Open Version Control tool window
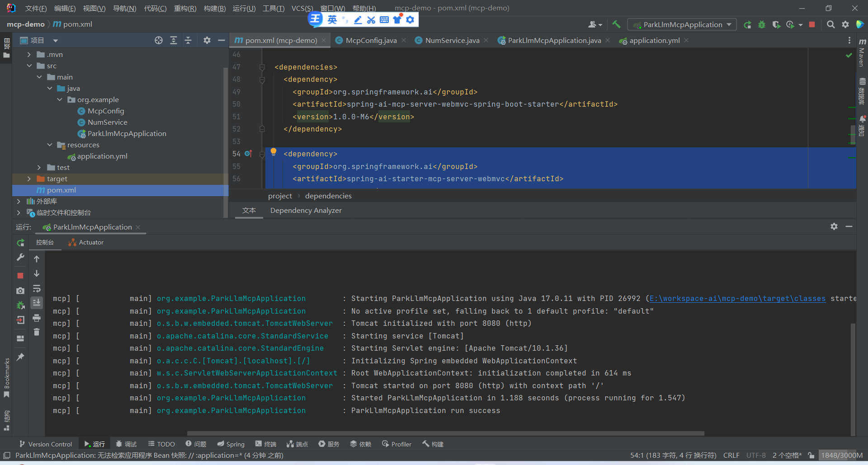This screenshot has height=465, width=868. (x=46, y=444)
